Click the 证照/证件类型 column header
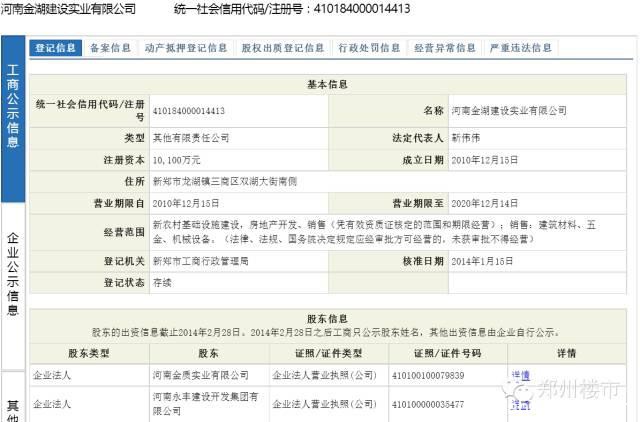This screenshot has width=640, height=422. (x=329, y=353)
